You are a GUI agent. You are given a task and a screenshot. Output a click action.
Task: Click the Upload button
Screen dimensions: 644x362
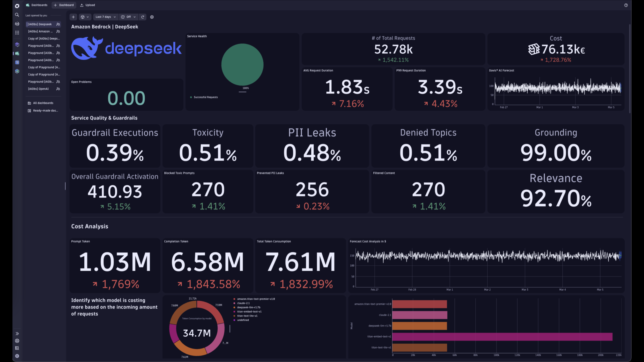coord(88,5)
